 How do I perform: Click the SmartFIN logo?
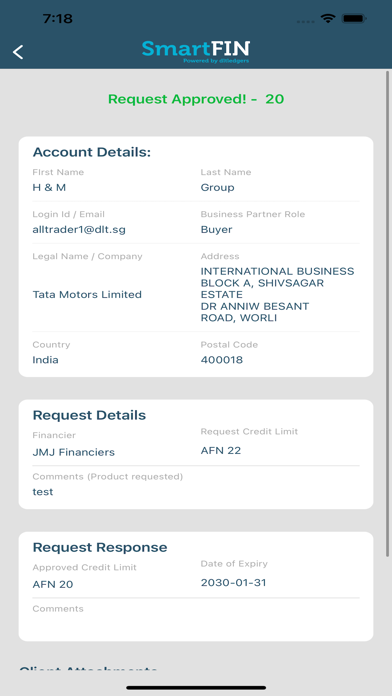196,51
